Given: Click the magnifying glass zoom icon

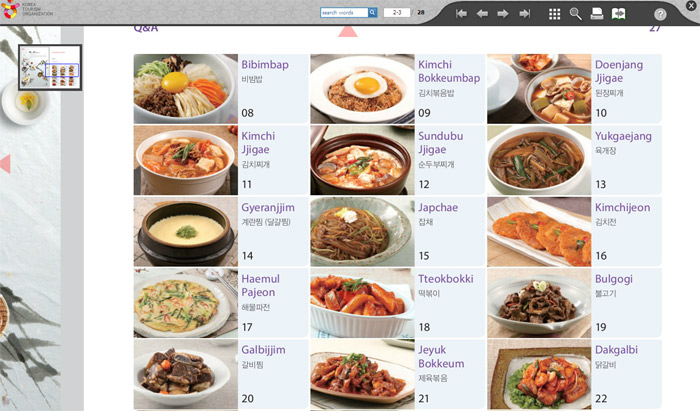Looking at the screenshot, I should (576, 14).
